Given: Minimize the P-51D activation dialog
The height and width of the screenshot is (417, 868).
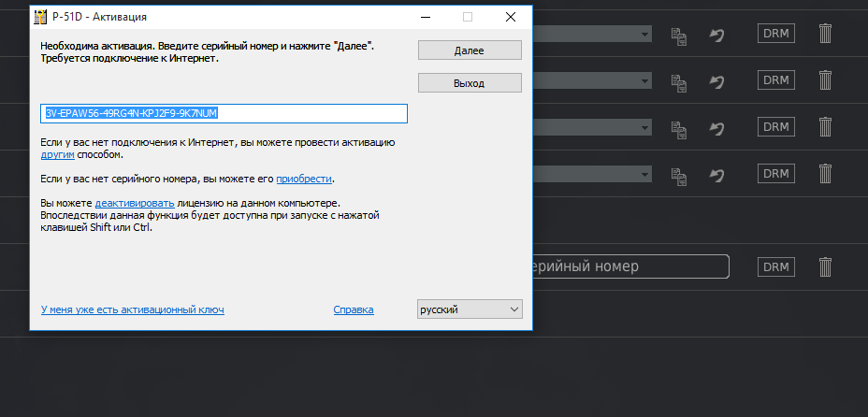Looking at the screenshot, I should [x=426, y=17].
